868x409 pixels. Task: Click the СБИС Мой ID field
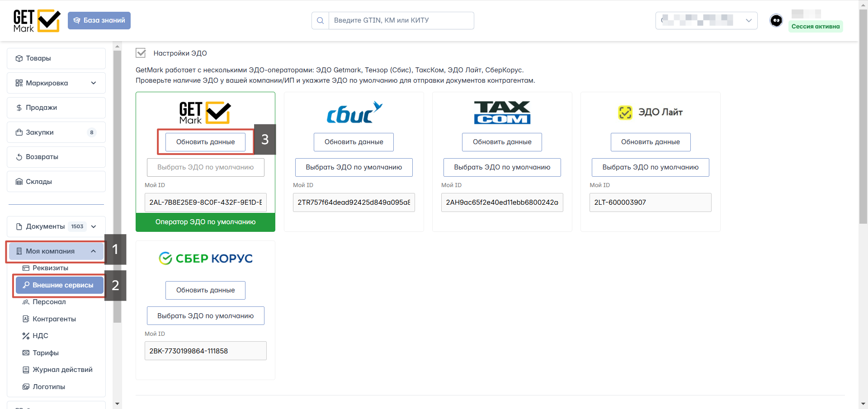[354, 202]
